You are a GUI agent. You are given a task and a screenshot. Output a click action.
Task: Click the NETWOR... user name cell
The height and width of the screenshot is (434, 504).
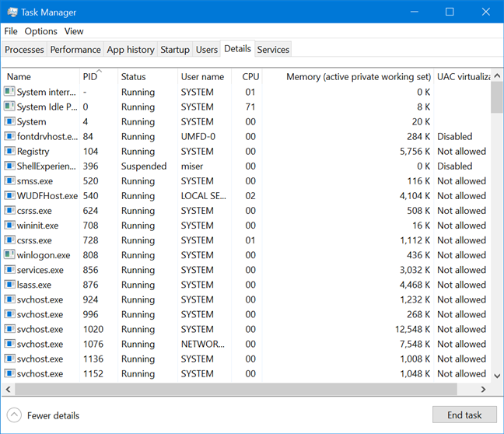tap(203, 344)
